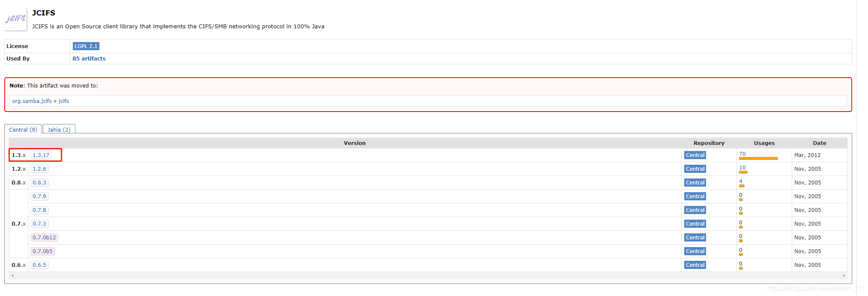Click Central badge in 0.7.8 row
Viewport: 868px width, 296px height.
695,210
